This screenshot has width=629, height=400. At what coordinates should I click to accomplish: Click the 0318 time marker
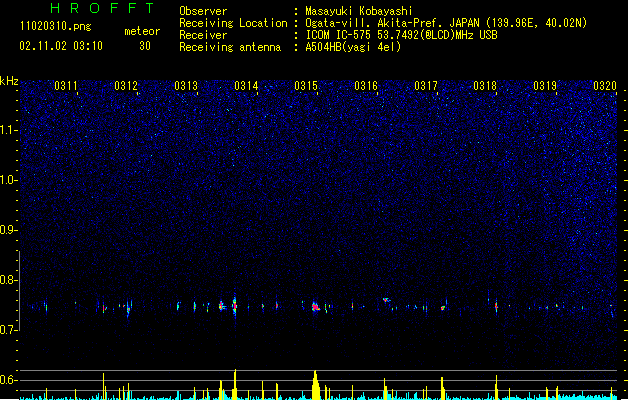pos(485,86)
